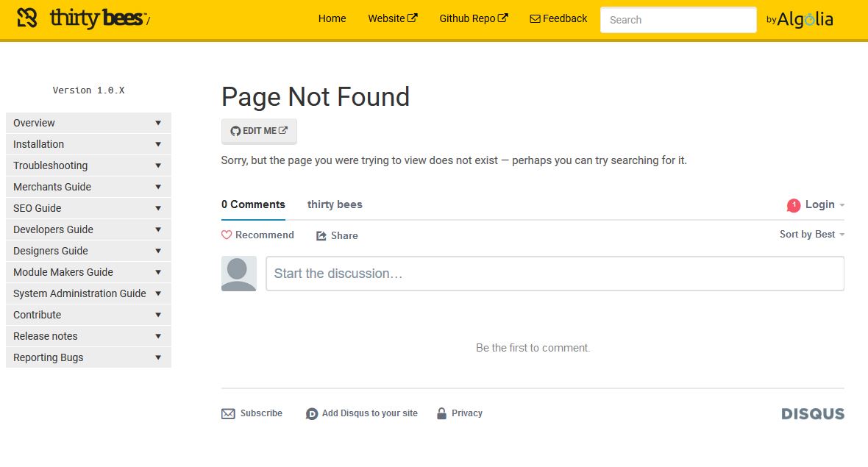Screen dimensions: 868x467
Task: Click the Share arrow icon
Action: [321, 236]
